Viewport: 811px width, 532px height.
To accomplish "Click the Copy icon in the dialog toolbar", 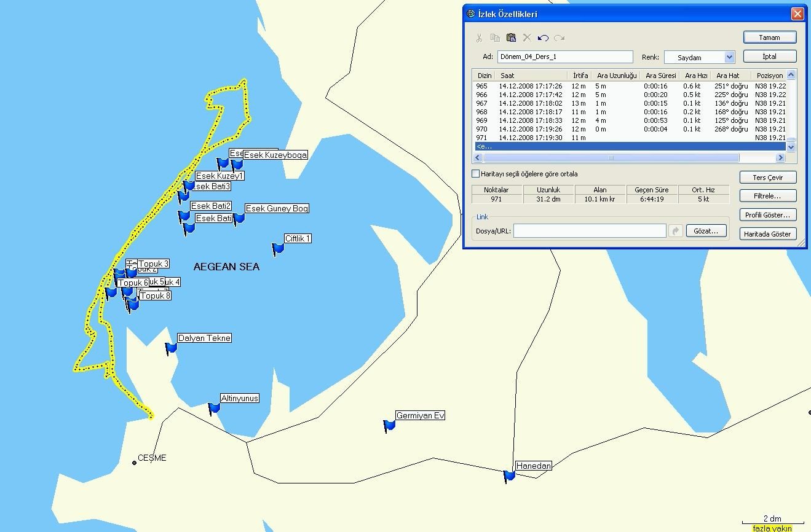I will point(495,38).
